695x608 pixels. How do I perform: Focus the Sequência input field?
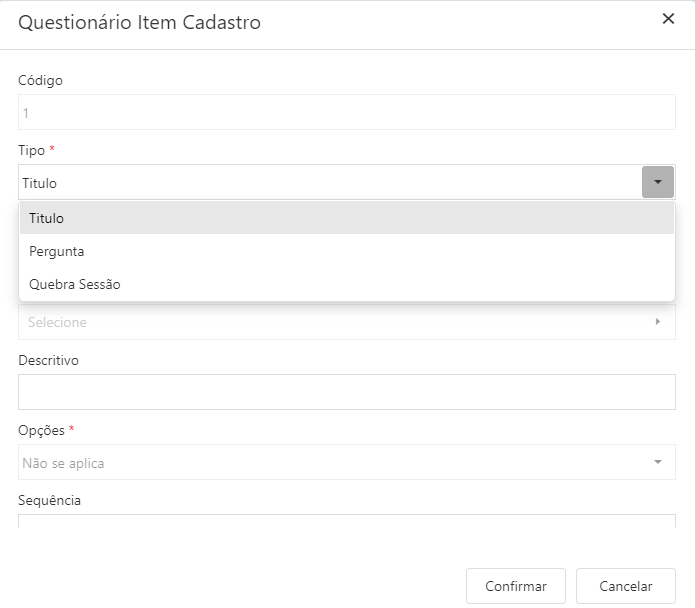tap(346, 520)
